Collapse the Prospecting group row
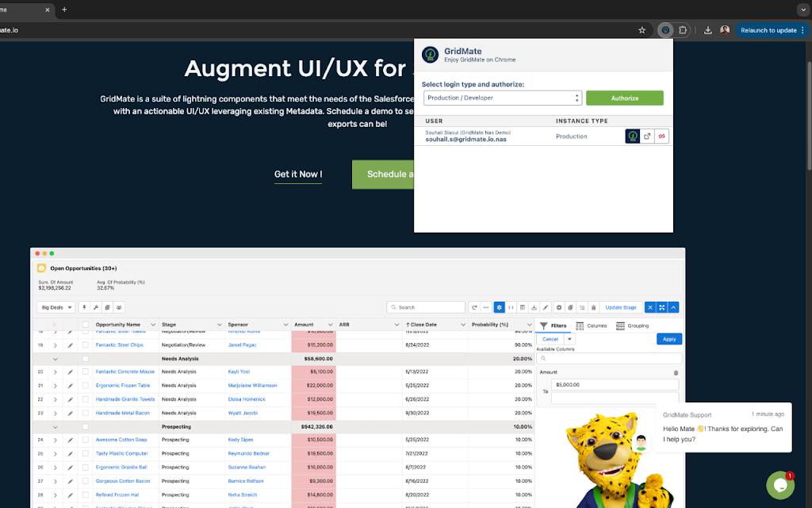The height and width of the screenshot is (508, 812). [x=55, y=427]
